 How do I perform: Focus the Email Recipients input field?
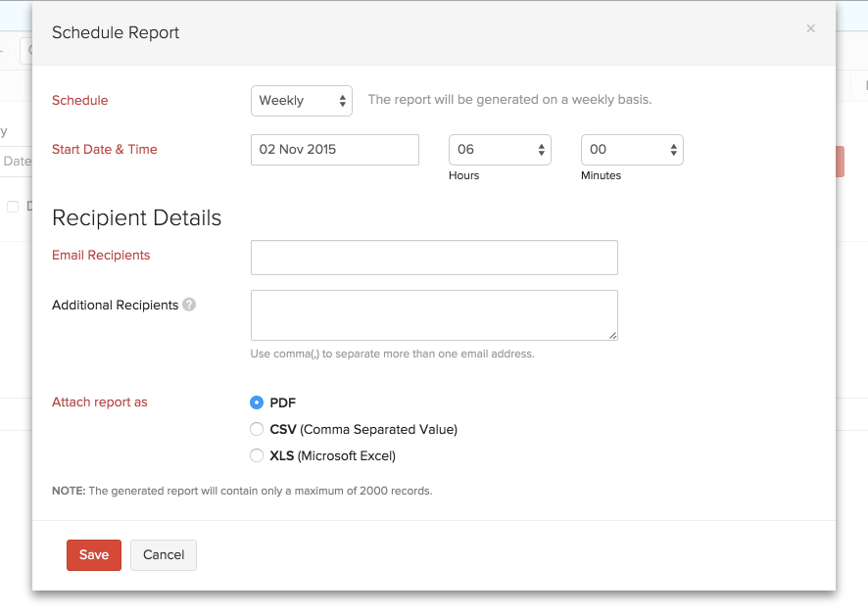[x=434, y=258]
